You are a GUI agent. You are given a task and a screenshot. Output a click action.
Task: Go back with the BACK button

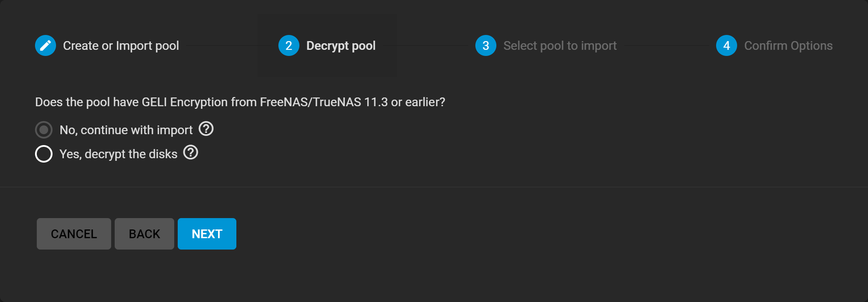144,234
